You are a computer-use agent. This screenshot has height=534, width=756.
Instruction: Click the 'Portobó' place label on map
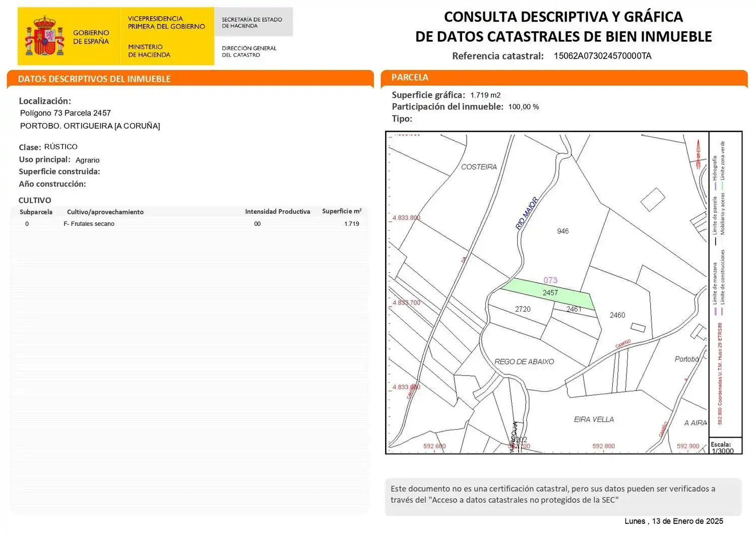[x=687, y=359]
